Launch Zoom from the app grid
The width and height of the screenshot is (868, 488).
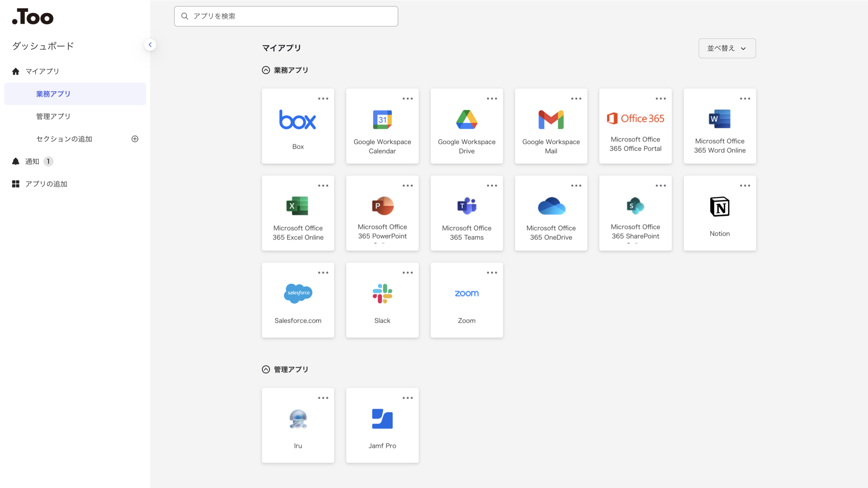(467, 300)
